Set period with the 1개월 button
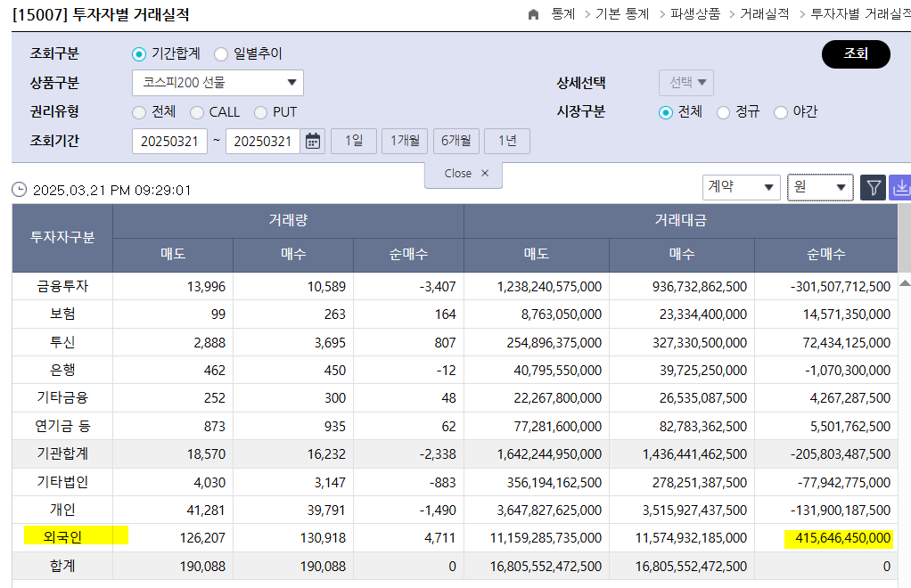 point(405,141)
